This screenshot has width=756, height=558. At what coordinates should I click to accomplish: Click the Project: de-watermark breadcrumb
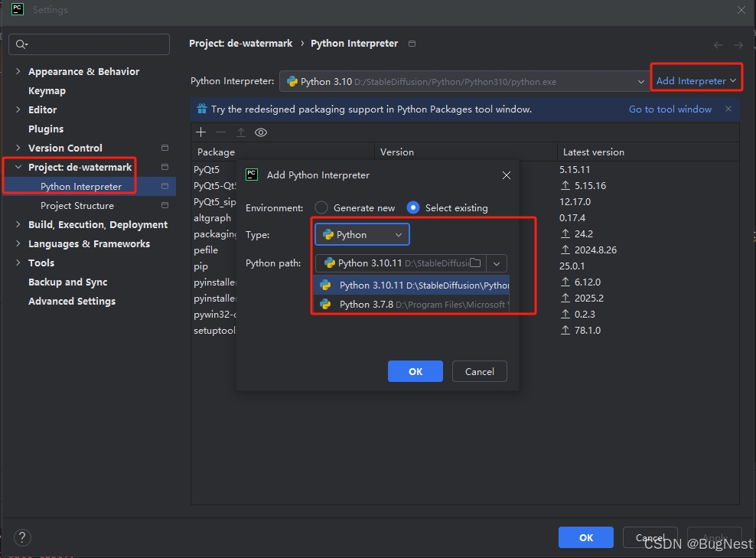(240, 44)
